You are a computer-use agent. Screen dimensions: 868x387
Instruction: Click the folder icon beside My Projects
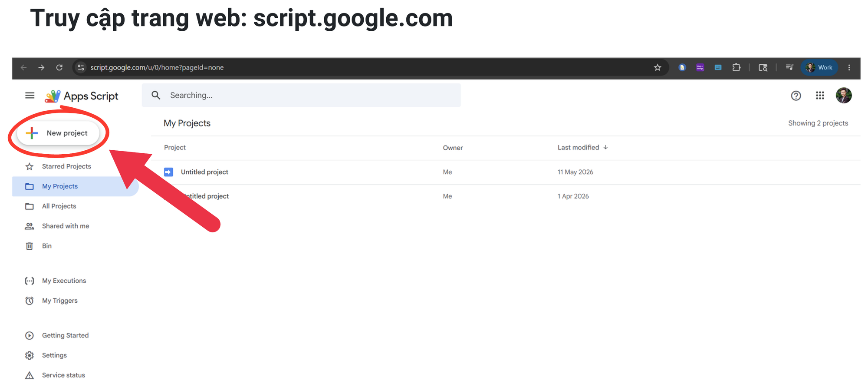click(30, 186)
